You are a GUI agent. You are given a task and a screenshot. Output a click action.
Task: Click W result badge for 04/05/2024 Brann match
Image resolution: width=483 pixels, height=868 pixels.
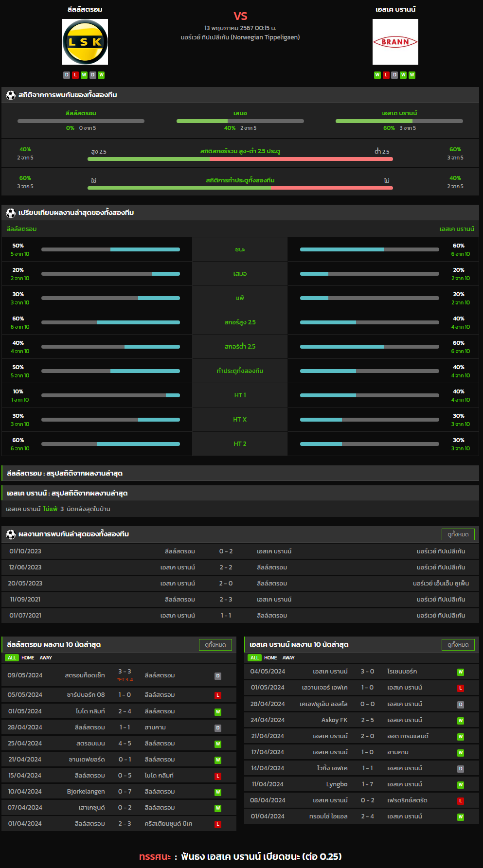coord(461,672)
